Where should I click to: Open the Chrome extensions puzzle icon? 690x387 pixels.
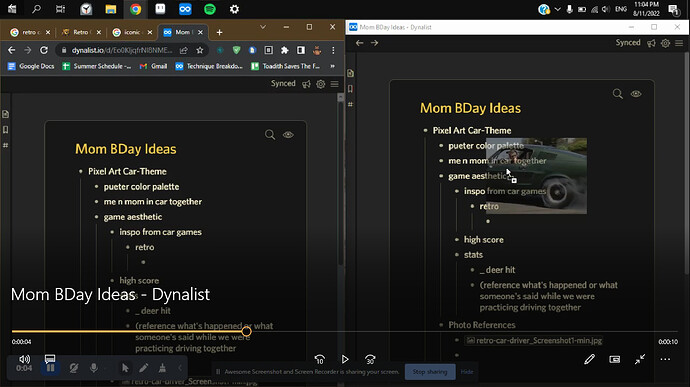pos(285,50)
